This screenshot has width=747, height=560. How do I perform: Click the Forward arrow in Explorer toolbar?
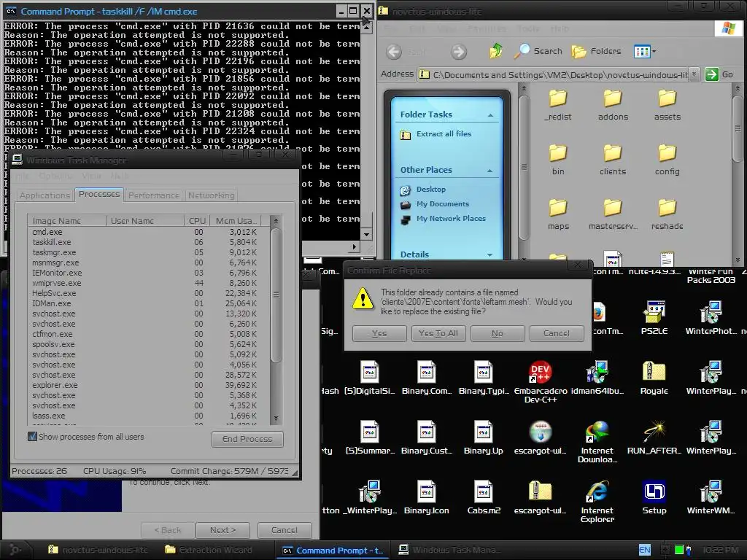459,52
